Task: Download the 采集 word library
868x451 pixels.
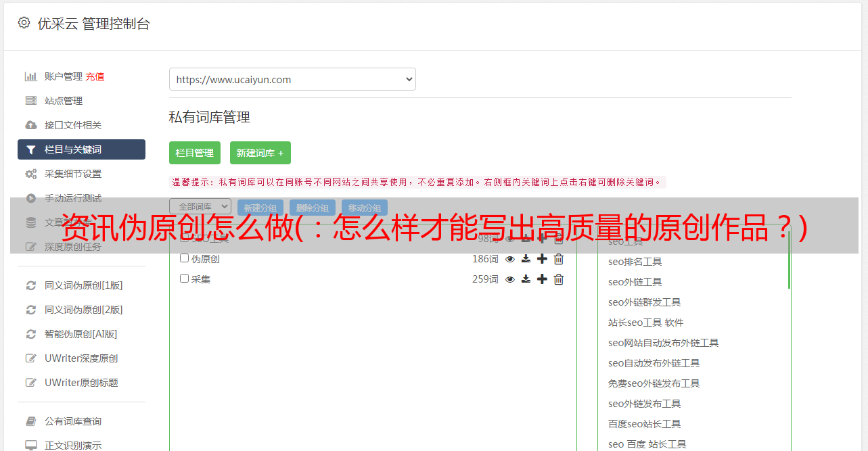Action: click(x=526, y=279)
